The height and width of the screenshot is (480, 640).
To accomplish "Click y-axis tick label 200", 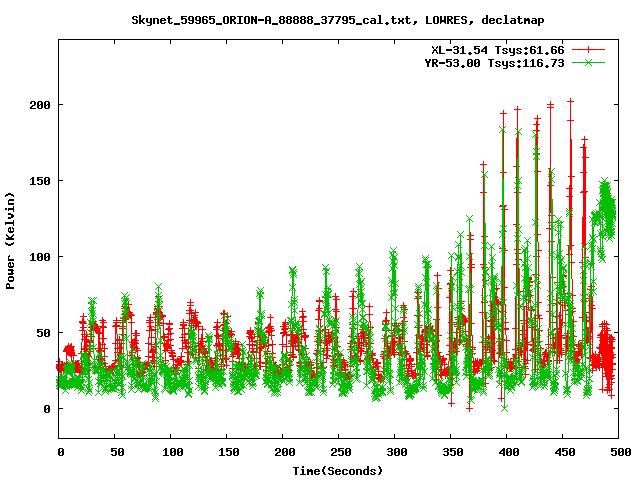I will (x=40, y=105).
